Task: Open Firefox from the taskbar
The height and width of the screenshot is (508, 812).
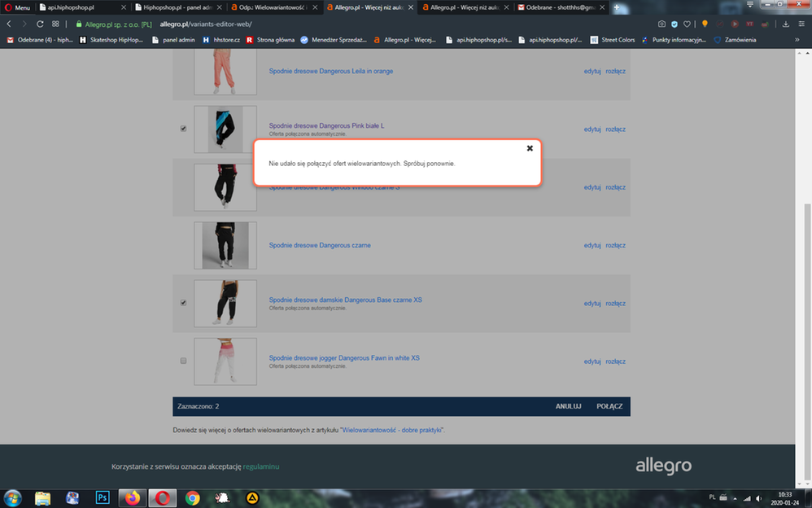Action: pyautogui.click(x=132, y=497)
